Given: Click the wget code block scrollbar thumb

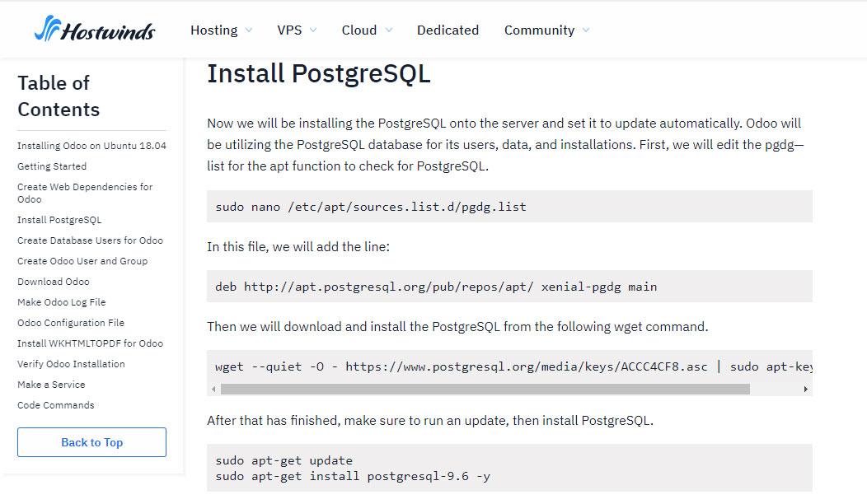Looking at the screenshot, I should (x=485, y=389).
